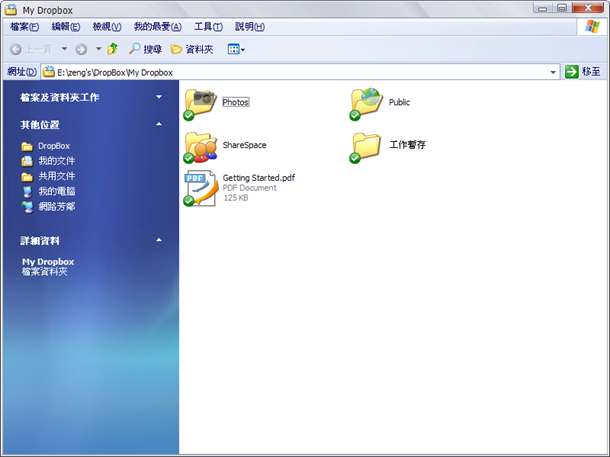Open the 工具(T) menu
610x457 pixels.
tap(208, 27)
